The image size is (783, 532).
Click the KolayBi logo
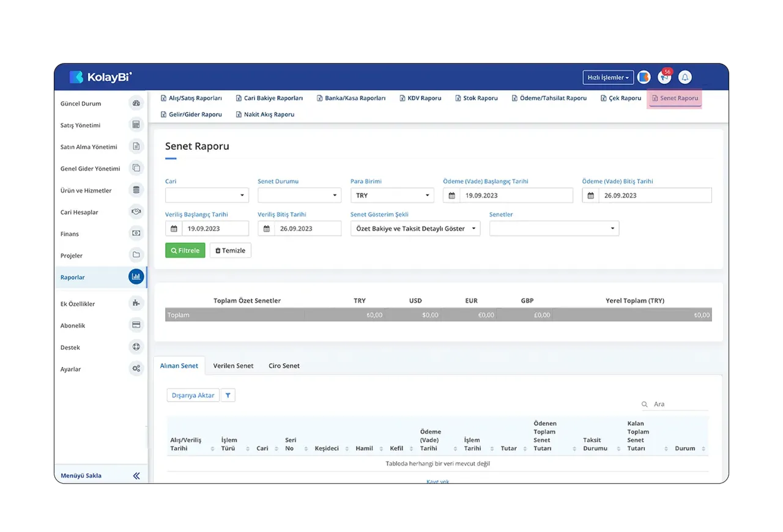point(100,77)
